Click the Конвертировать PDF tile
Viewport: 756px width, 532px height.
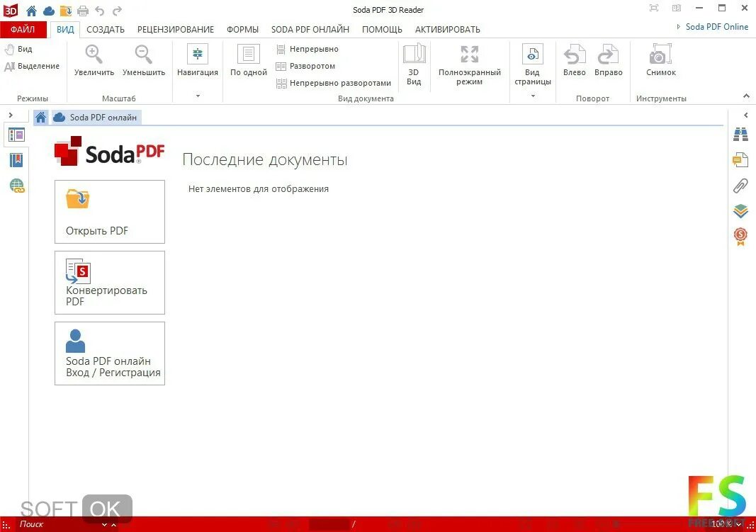pyautogui.click(x=110, y=283)
